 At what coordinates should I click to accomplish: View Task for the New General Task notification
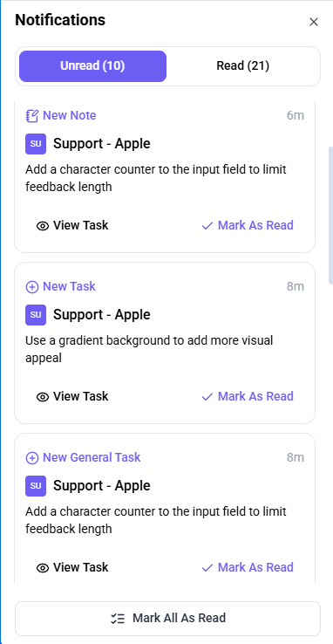(72, 567)
